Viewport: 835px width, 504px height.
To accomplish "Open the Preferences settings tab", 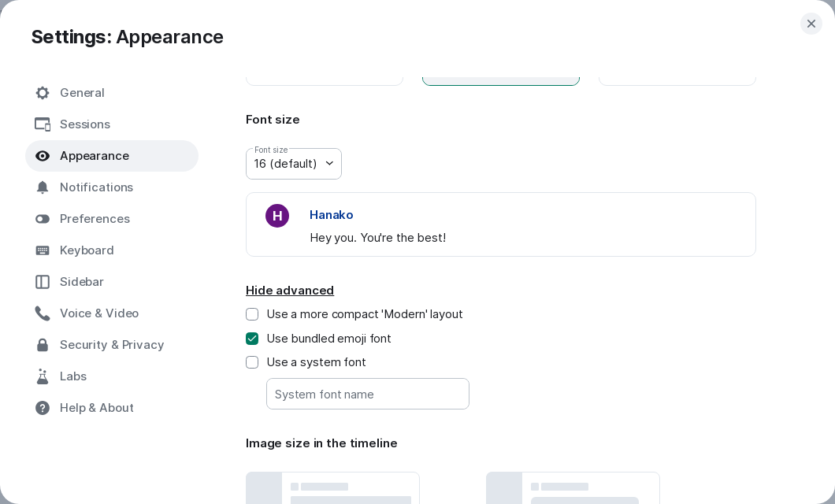I will (x=95, y=219).
